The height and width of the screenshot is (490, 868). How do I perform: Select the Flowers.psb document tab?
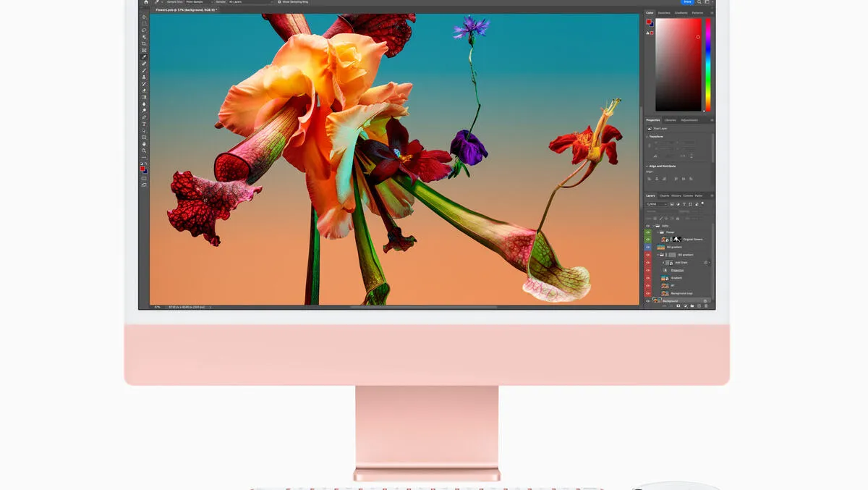pos(187,10)
